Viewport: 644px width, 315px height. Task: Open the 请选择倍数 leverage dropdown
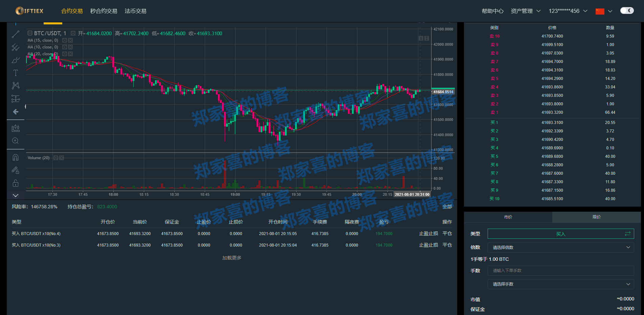click(561, 248)
